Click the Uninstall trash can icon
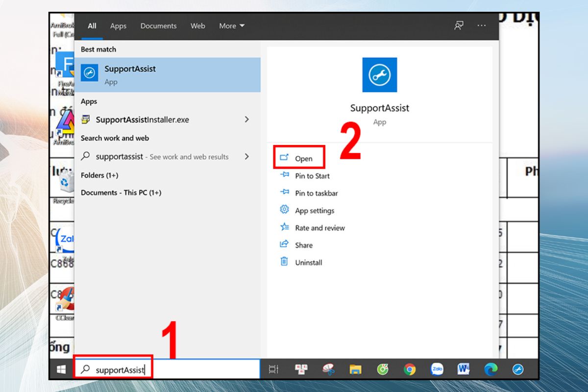This screenshot has width=588, height=392. [284, 261]
